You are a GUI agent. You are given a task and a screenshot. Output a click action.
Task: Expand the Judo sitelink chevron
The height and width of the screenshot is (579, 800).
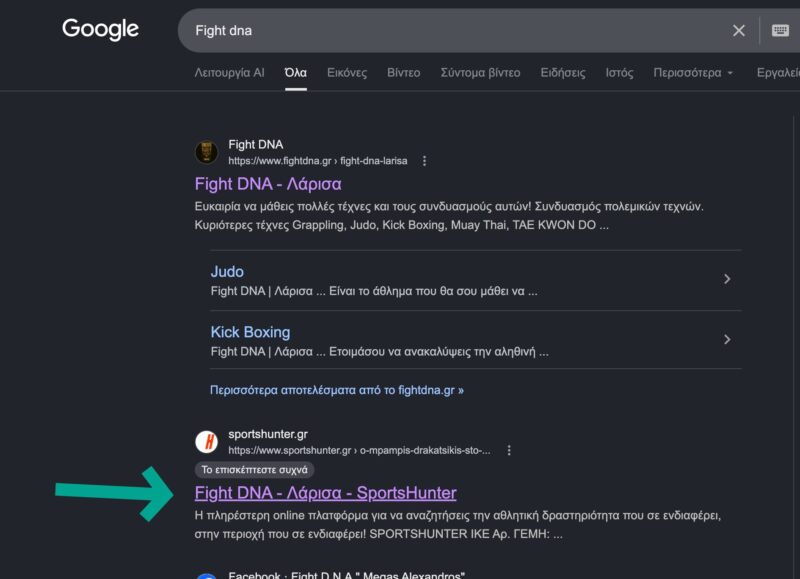pos(727,279)
